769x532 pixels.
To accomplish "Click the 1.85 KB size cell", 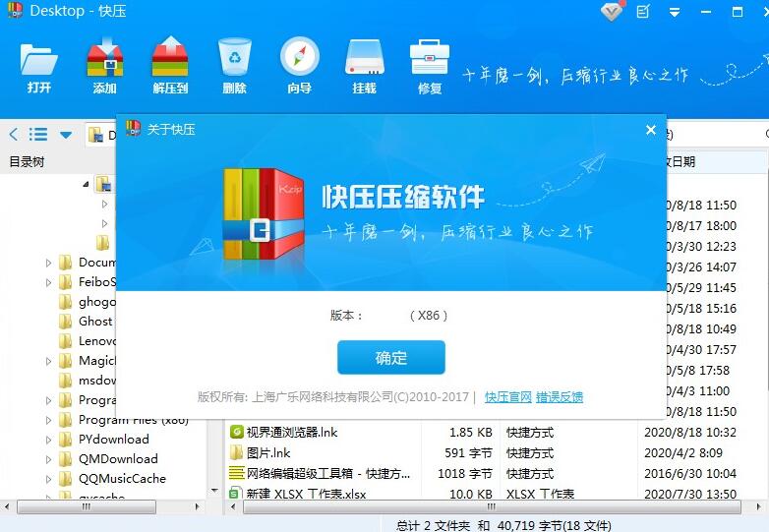I will pyautogui.click(x=470, y=432).
